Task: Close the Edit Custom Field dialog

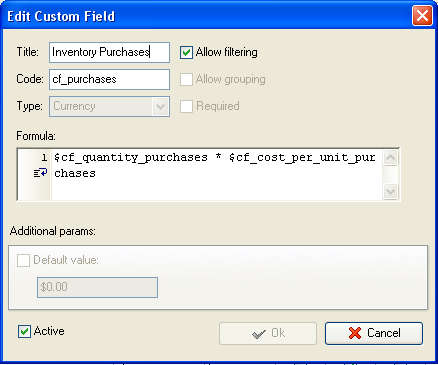Action: click(x=422, y=16)
